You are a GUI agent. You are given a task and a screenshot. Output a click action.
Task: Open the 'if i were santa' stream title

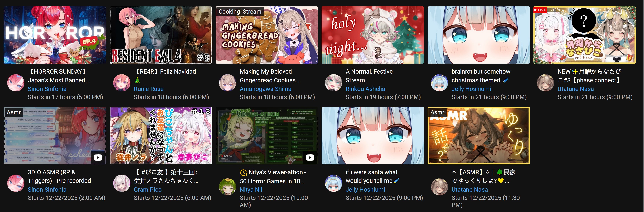pos(372,176)
